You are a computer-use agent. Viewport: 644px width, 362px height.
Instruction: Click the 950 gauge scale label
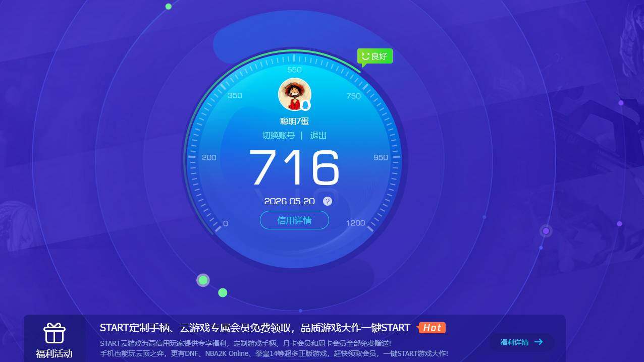pyautogui.click(x=381, y=157)
